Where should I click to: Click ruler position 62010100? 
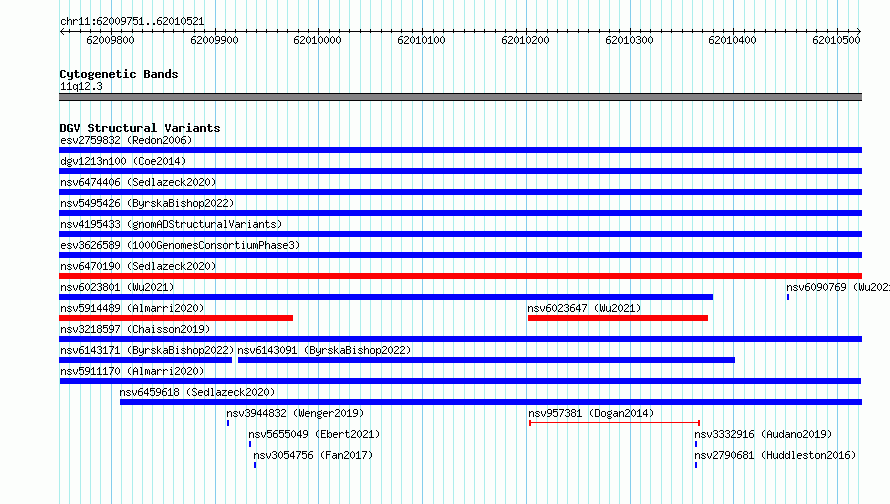[x=421, y=40]
